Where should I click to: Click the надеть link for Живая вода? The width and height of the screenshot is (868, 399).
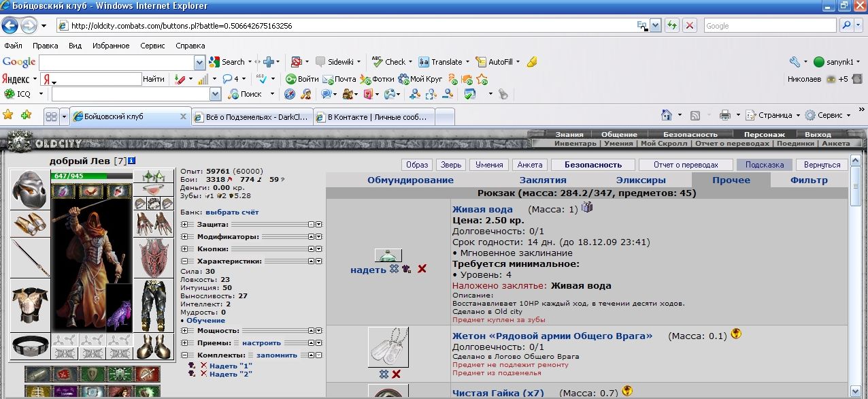coord(368,270)
